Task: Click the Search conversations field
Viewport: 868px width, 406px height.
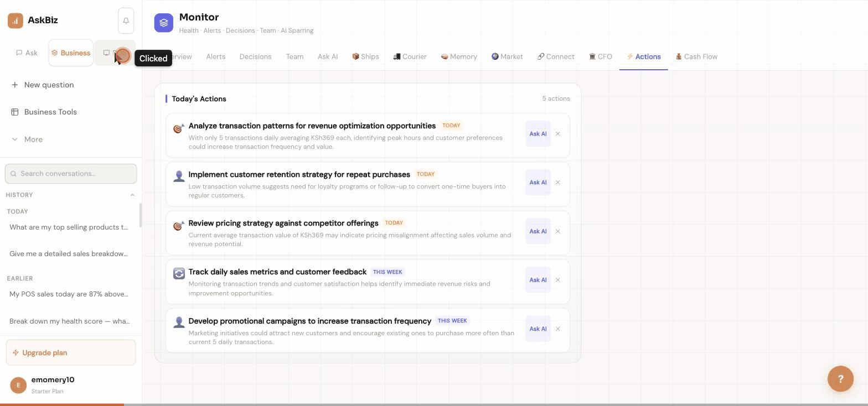Action: click(x=71, y=174)
